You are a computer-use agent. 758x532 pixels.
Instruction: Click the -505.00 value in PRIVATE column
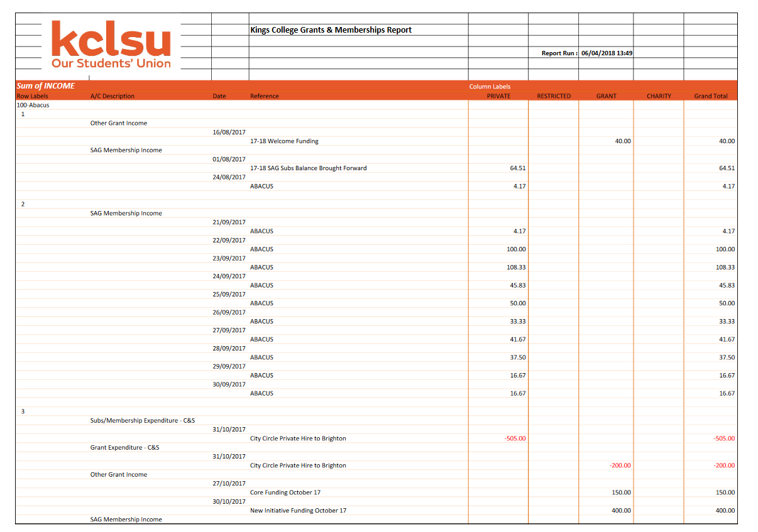515,438
